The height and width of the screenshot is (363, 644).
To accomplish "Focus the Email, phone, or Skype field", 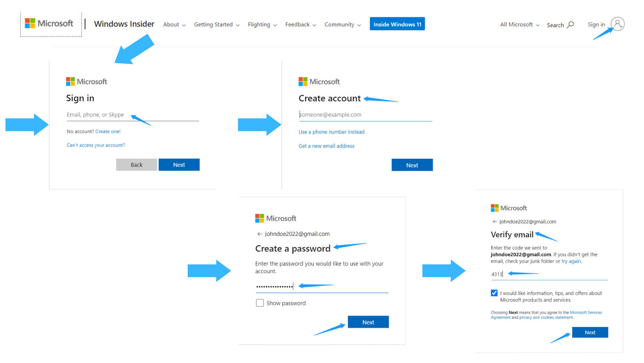I will (x=133, y=115).
